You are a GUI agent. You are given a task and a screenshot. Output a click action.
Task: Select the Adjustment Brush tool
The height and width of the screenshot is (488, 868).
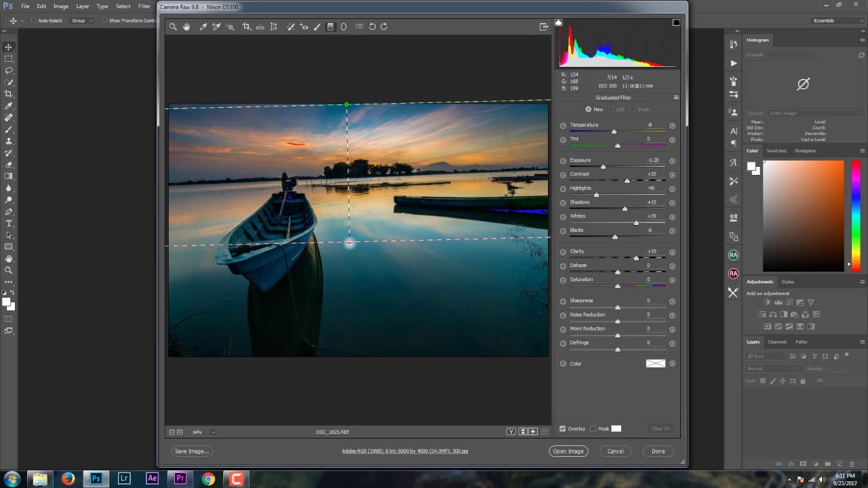coord(317,26)
